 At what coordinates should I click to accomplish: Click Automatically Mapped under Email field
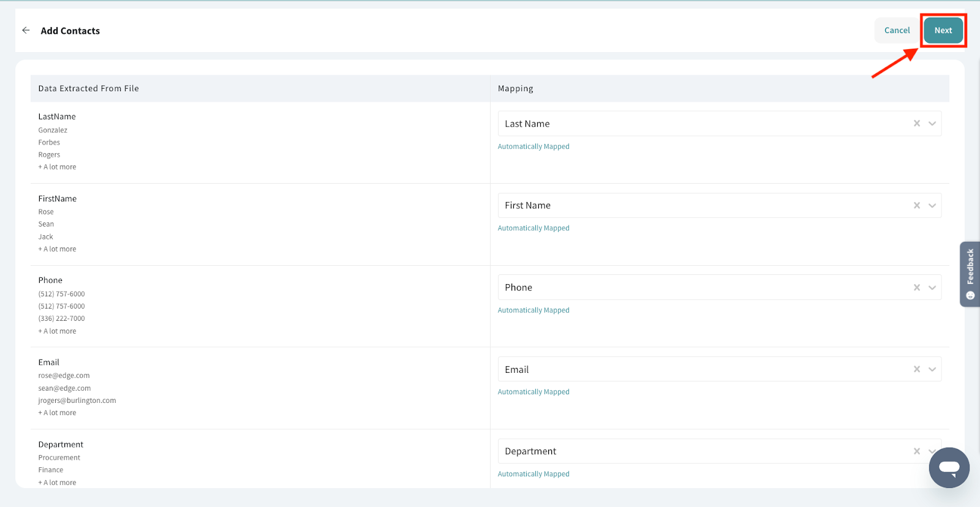coord(533,392)
